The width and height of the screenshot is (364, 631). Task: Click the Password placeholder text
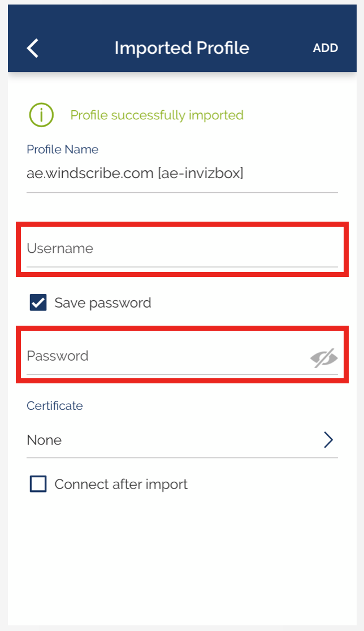tap(58, 356)
